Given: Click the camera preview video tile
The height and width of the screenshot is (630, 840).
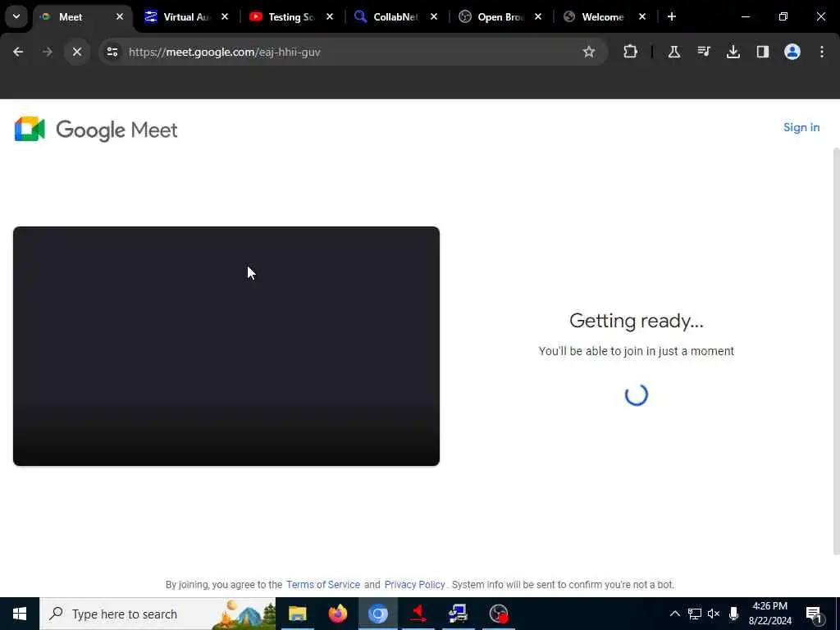Looking at the screenshot, I should click(226, 346).
